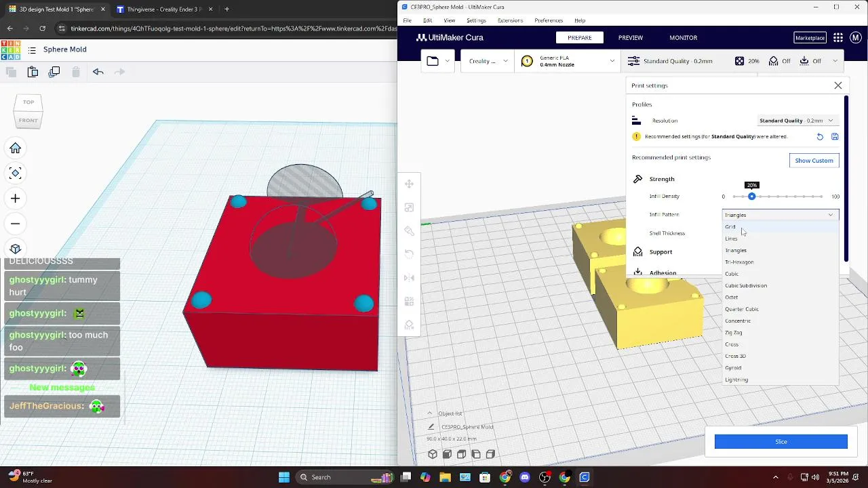Expand dropdown arrow next to folder icon

(x=447, y=61)
